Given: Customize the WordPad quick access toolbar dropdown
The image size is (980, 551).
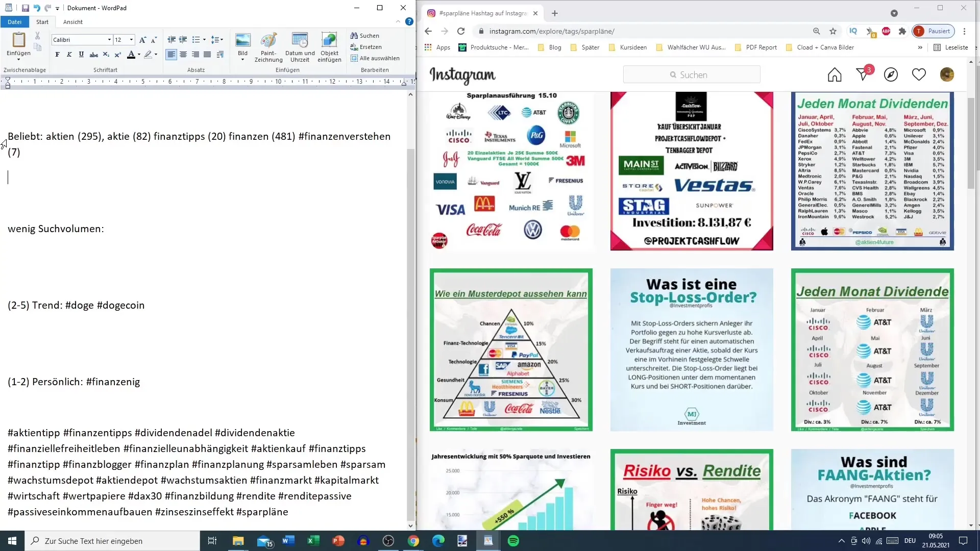Looking at the screenshot, I should click(x=57, y=9).
